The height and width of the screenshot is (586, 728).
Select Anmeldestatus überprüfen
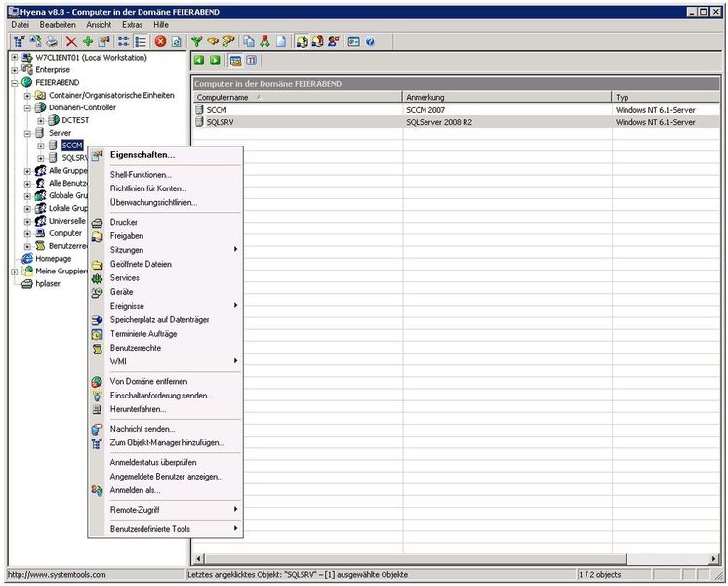tap(165, 462)
